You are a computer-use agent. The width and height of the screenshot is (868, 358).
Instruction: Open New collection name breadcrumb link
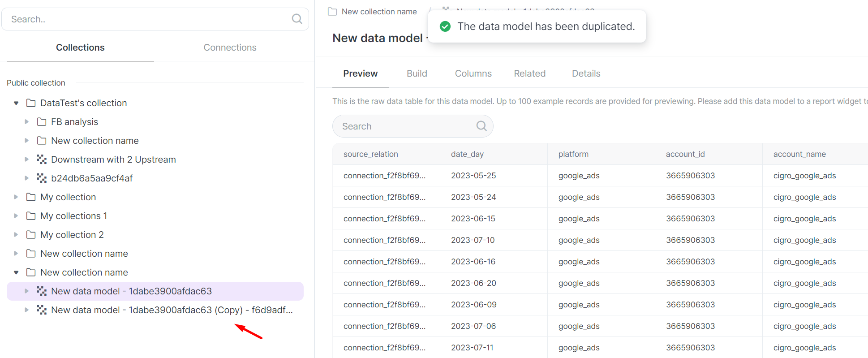click(379, 12)
